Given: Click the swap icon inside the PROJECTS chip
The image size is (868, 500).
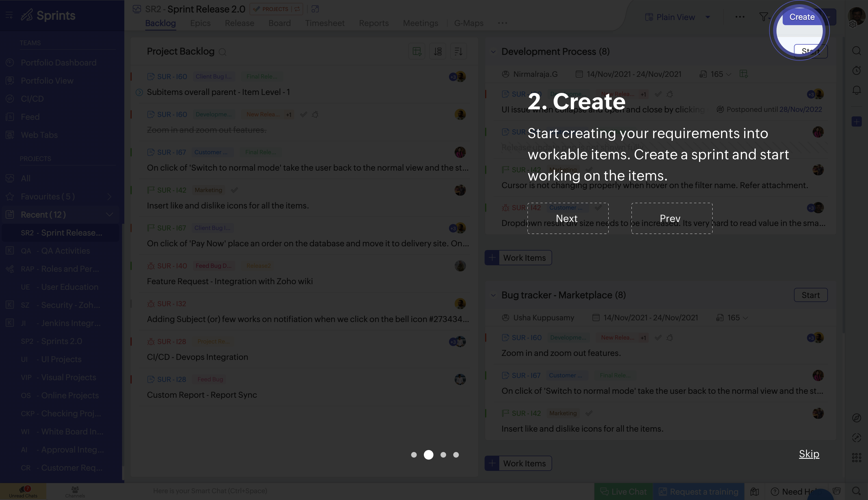Looking at the screenshot, I should [x=298, y=9].
